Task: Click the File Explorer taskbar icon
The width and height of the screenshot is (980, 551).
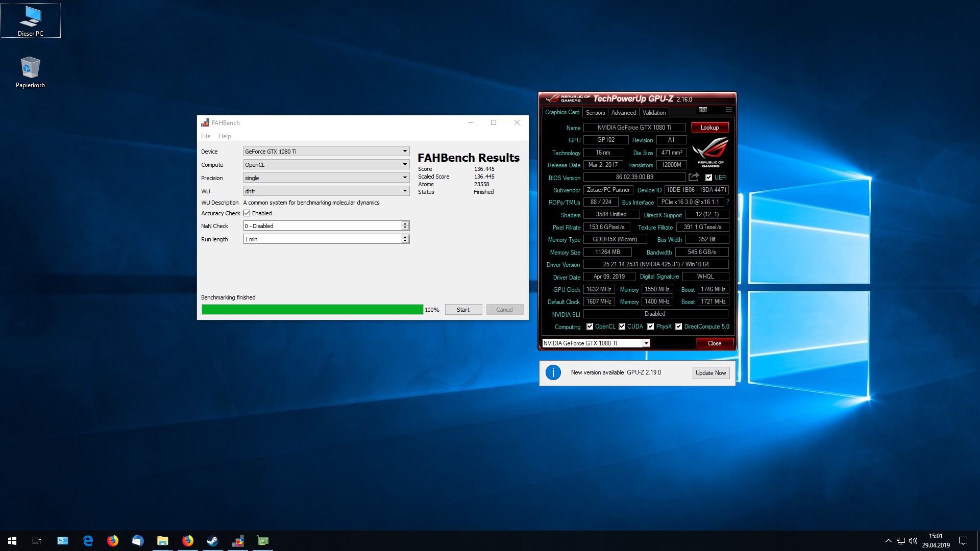Action: (162, 541)
